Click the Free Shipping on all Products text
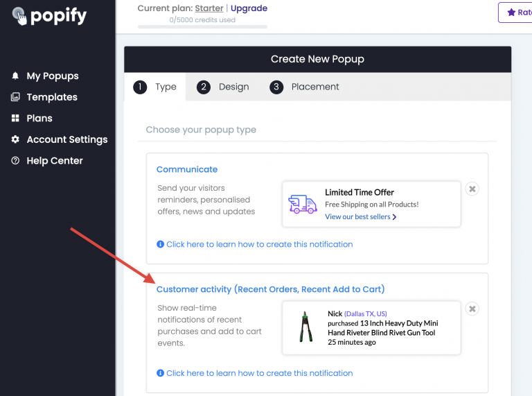This screenshot has width=532, height=396. coord(371,205)
